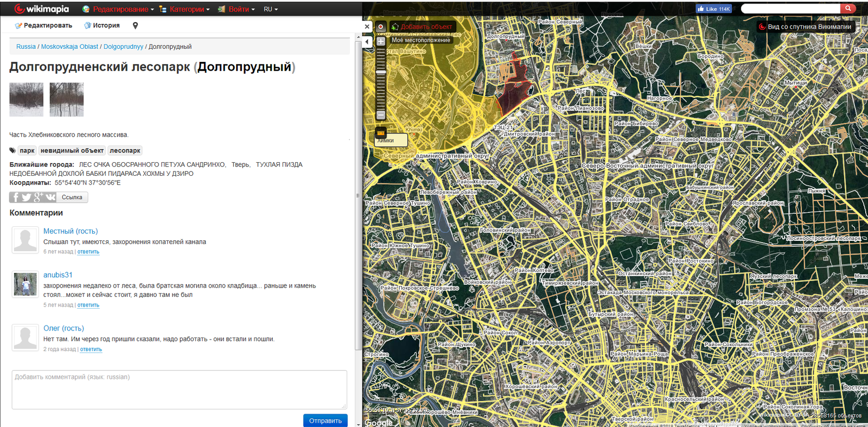
Task: Click the map ruler measurement tool
Action: click(381, 132)
